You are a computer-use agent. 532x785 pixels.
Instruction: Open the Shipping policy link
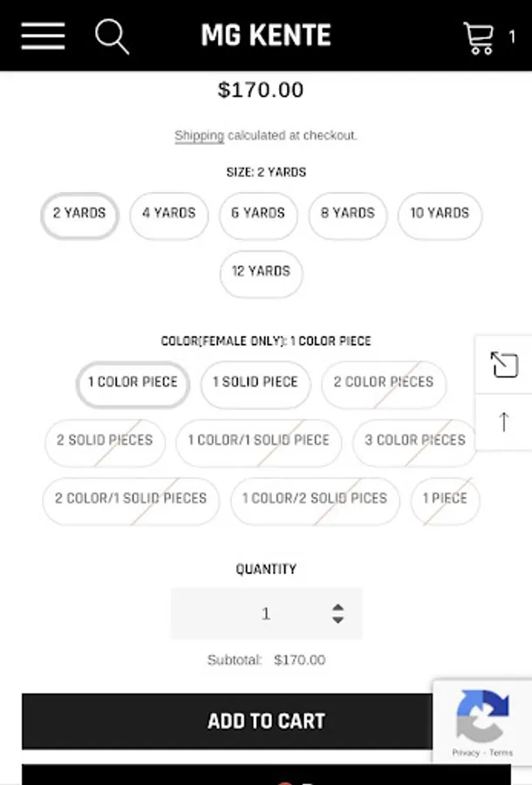click(199, 135)
